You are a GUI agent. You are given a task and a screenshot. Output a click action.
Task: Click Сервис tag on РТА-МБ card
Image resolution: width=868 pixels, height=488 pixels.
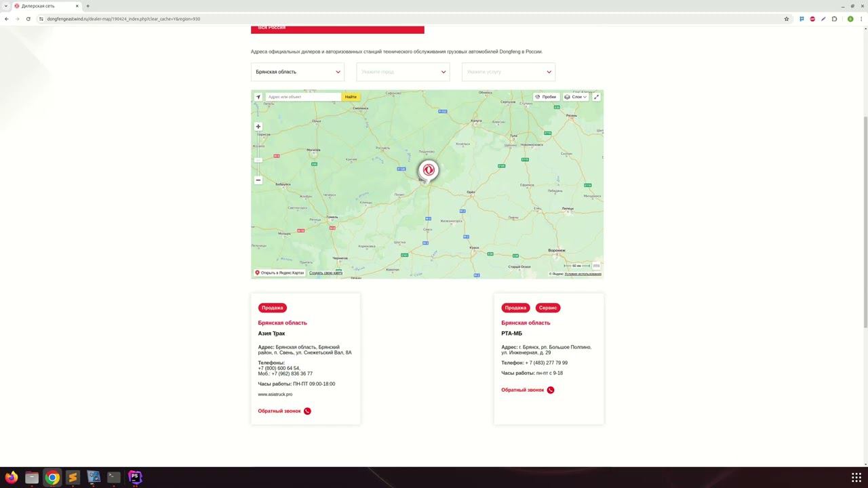click(548, 308)
